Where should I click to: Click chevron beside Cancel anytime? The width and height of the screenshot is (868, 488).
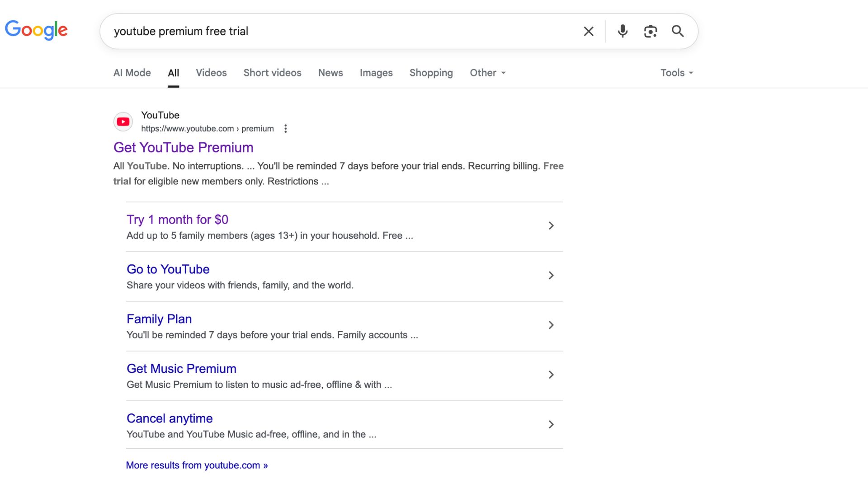pyautogui.click(x=551, y=424)
